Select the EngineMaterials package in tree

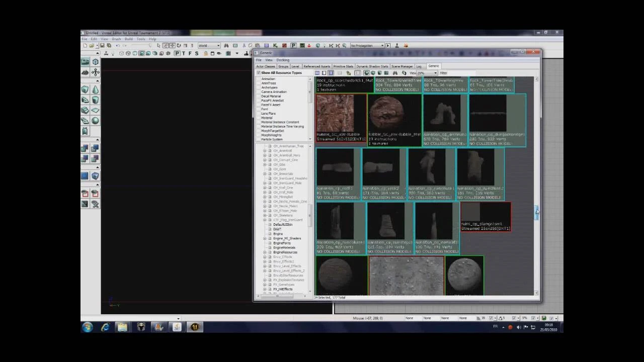(284, 248)
